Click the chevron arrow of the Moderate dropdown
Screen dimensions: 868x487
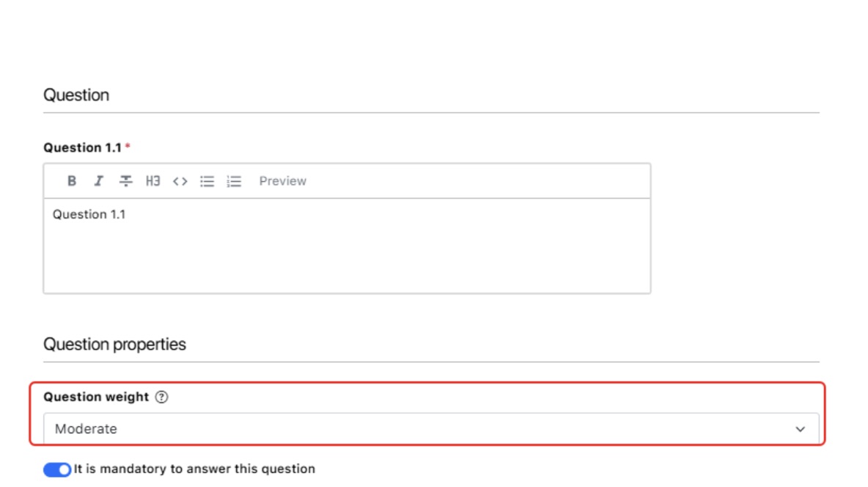click(x=801, y=429)
